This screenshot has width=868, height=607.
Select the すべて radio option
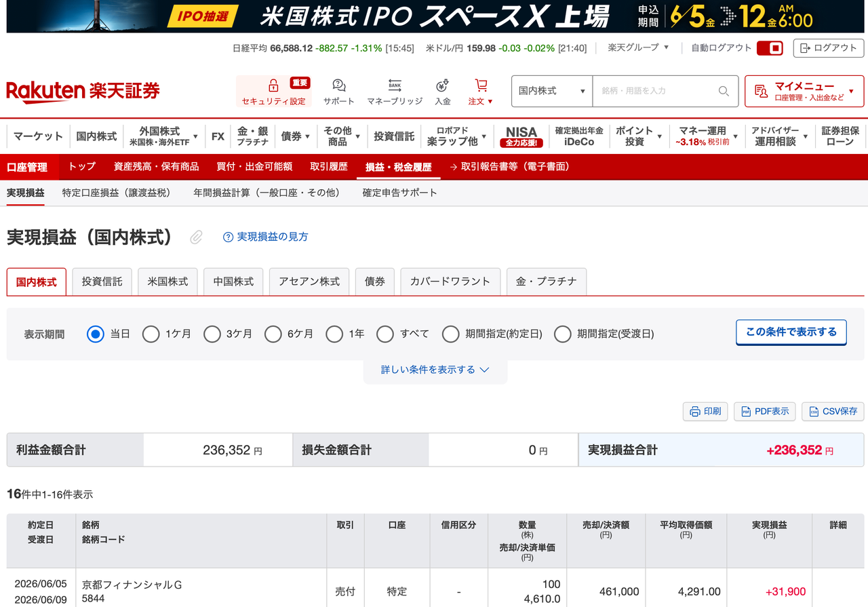click(385, 334)
